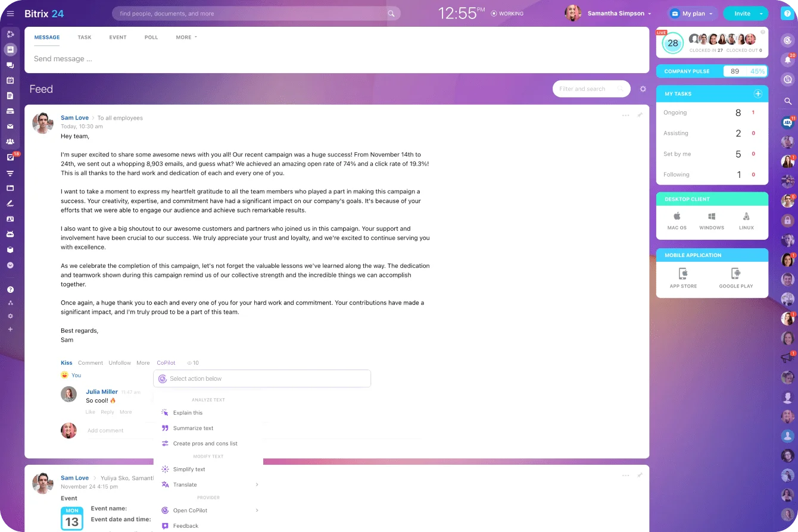Switch to the Task tab
This screenshot has height=532, width=798.
(x=84, y=37)
